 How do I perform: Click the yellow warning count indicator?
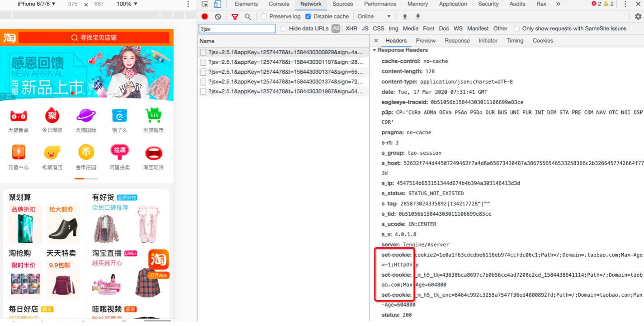pos(609,4)
